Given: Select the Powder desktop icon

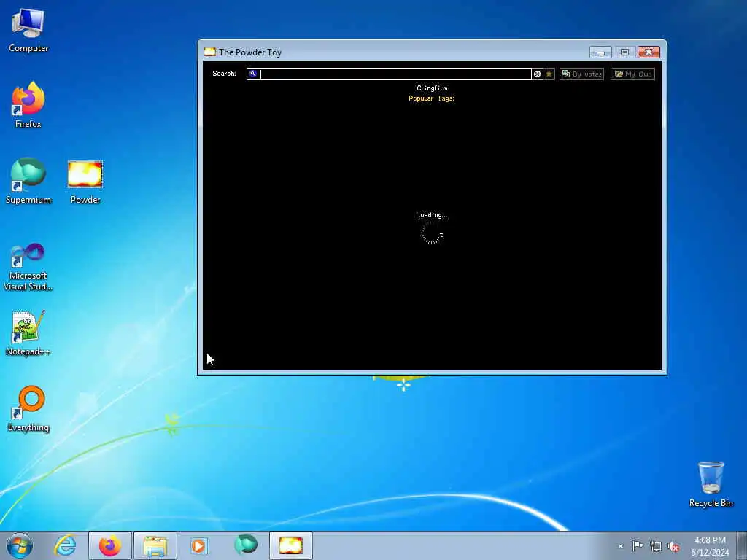Looking at the screenshot, I should coord(85,182).
